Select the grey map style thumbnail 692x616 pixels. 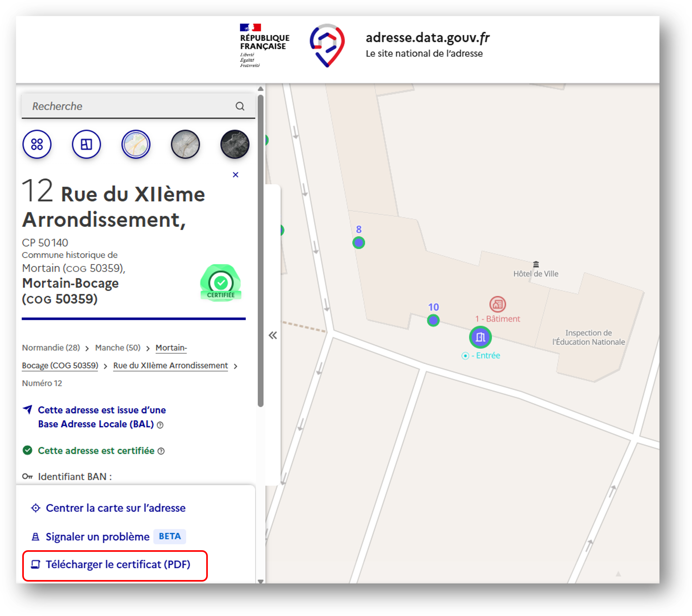(185, 145)
